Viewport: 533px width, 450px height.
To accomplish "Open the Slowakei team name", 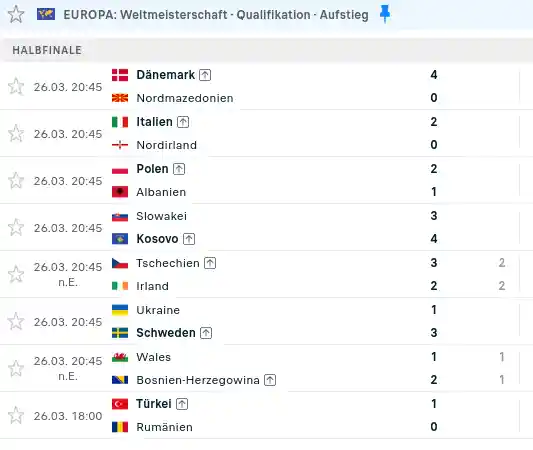I will [161, 216].
